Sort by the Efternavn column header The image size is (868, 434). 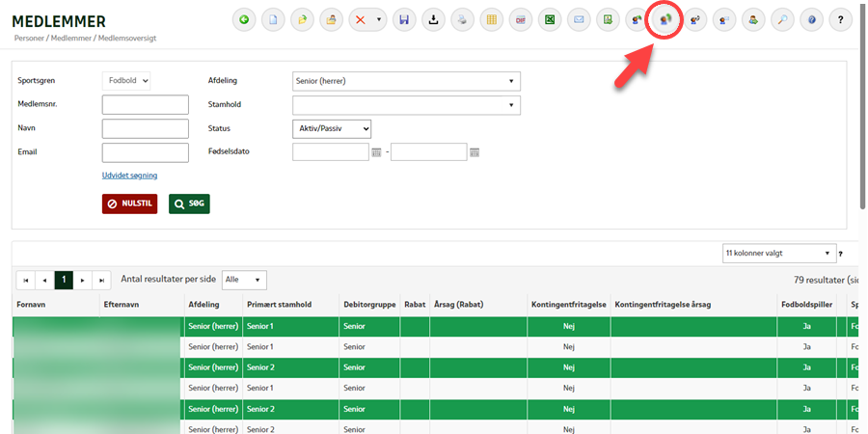[x=121, y=305]
